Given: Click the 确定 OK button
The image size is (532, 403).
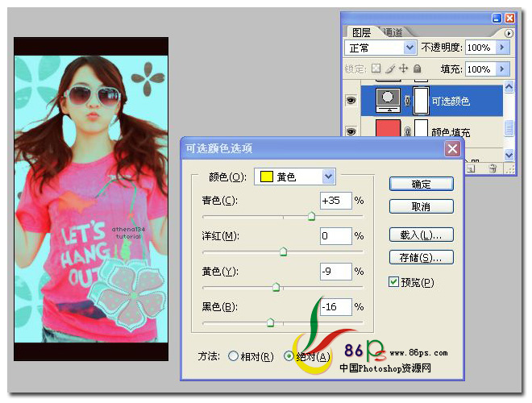Looking at the screenshot, I should tap(421, 185).
